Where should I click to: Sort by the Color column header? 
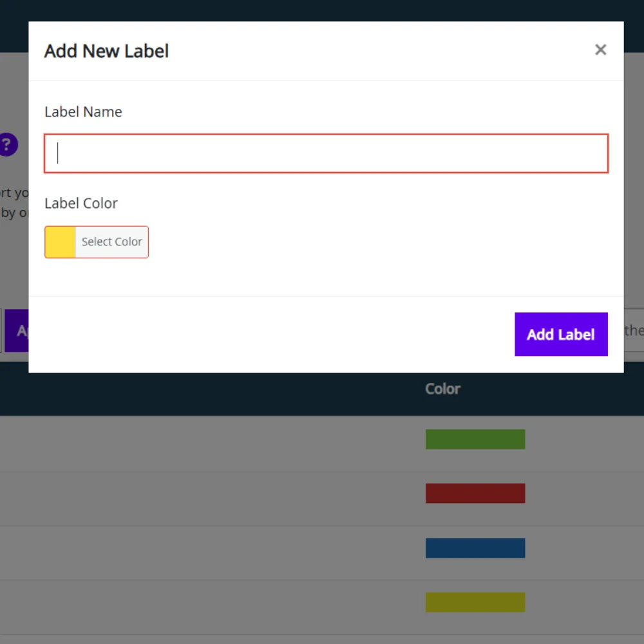442,389
